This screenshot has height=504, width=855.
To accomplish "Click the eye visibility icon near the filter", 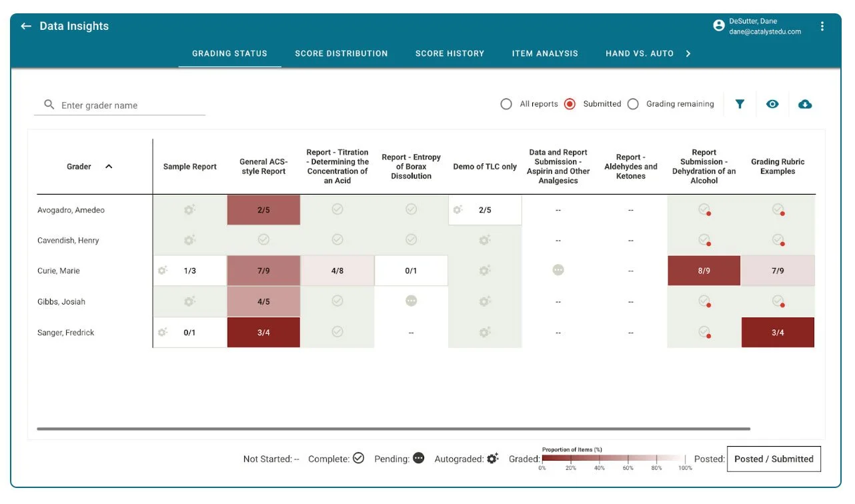I will click(772, 104).
